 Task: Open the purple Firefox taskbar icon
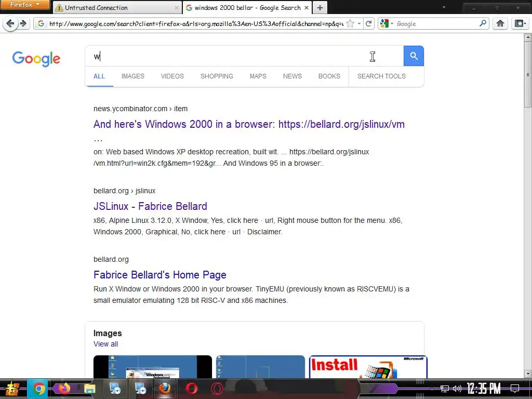(x=64, y=389)
